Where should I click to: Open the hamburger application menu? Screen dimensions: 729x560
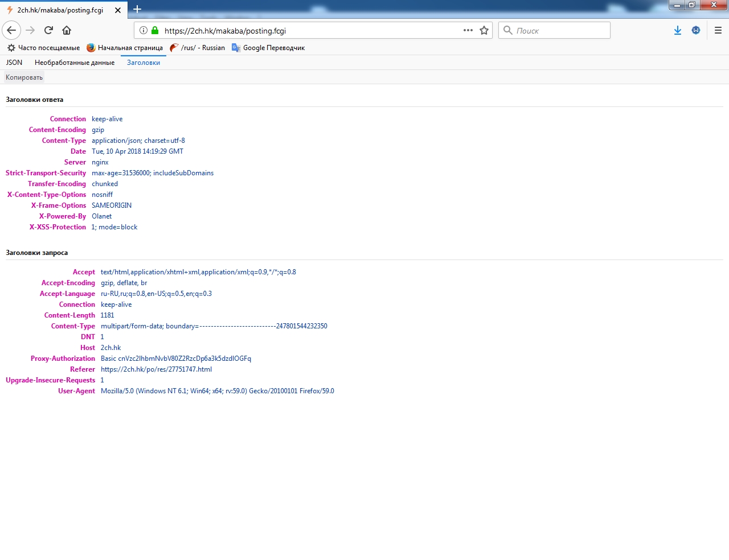coord(718,30)
